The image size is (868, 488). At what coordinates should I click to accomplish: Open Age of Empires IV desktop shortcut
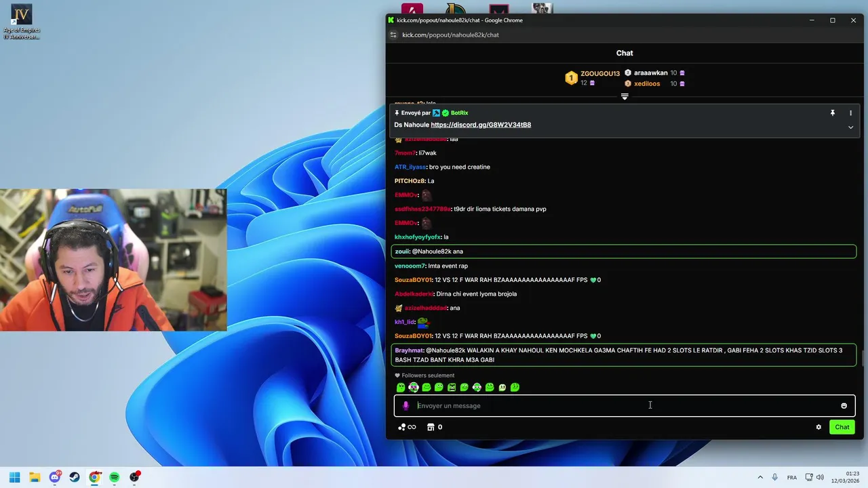(22, 22)
